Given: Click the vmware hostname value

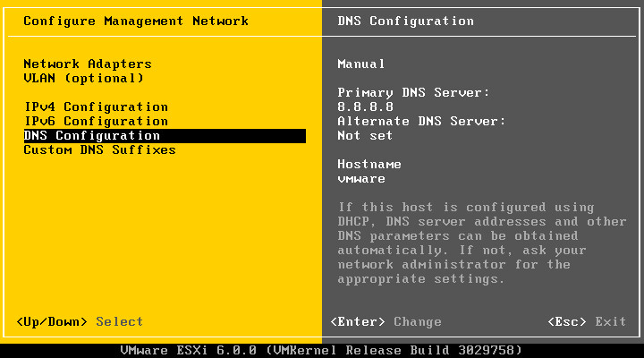Looking at the screenshot, I should [361, 179].
